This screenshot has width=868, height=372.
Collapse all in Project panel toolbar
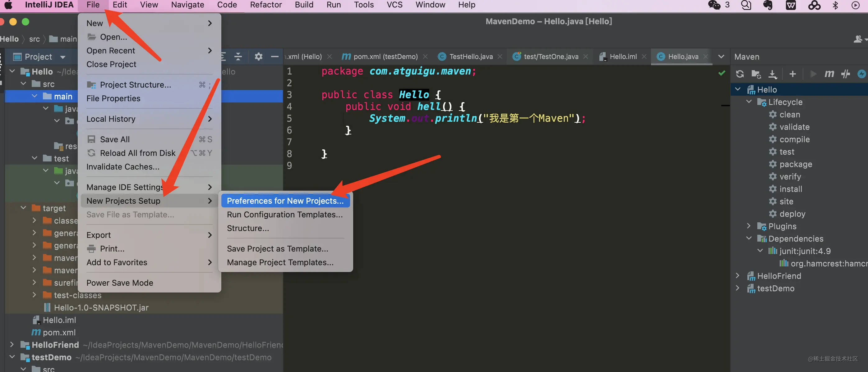[238, 57]
